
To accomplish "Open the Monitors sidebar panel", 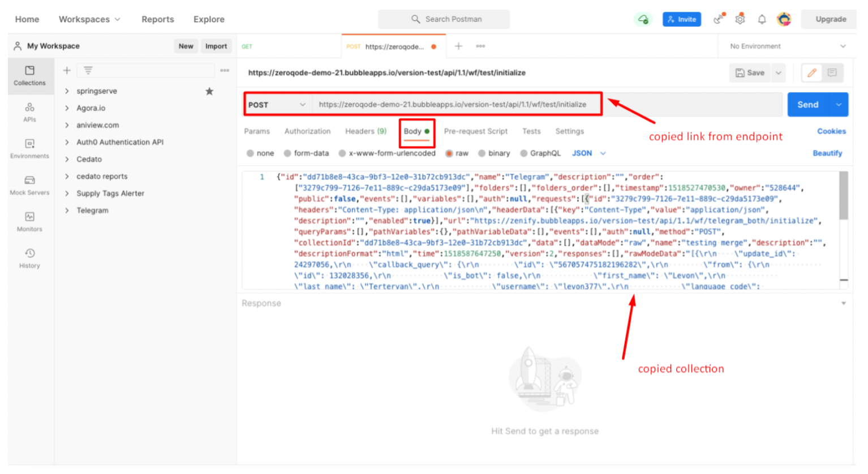I will point(29,221).
